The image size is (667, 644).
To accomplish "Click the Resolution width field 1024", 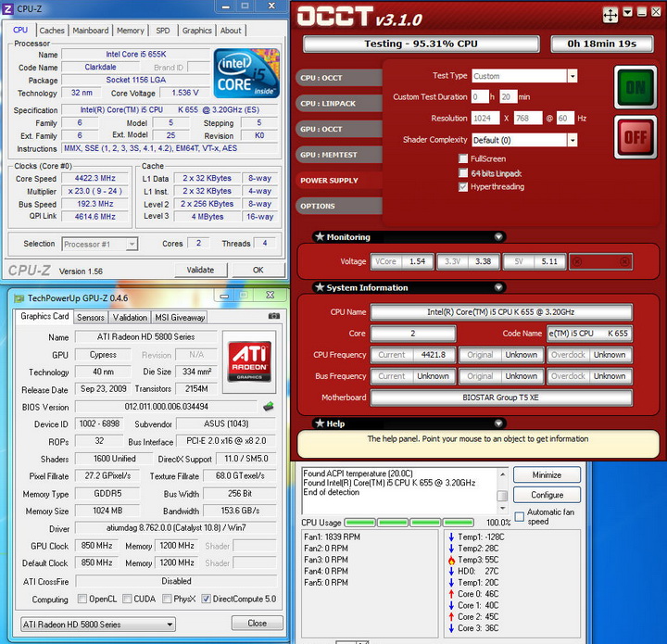I will pyautogui.click(x=485, y=119).
